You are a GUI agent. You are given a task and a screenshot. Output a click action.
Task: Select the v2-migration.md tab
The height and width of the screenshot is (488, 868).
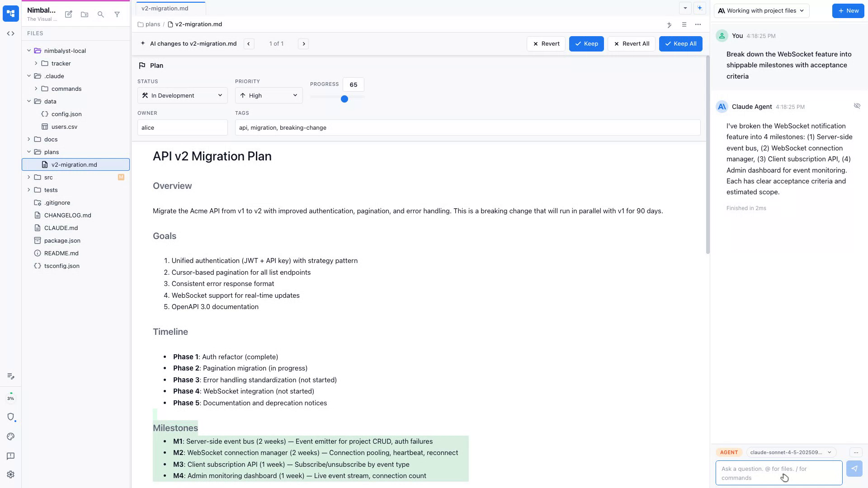point(165,8)
